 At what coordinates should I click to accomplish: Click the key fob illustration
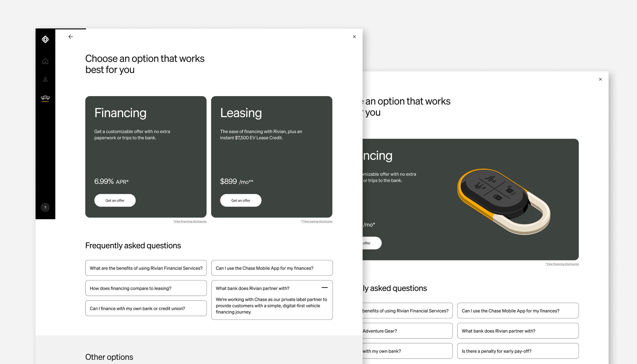tap(503, 200)
